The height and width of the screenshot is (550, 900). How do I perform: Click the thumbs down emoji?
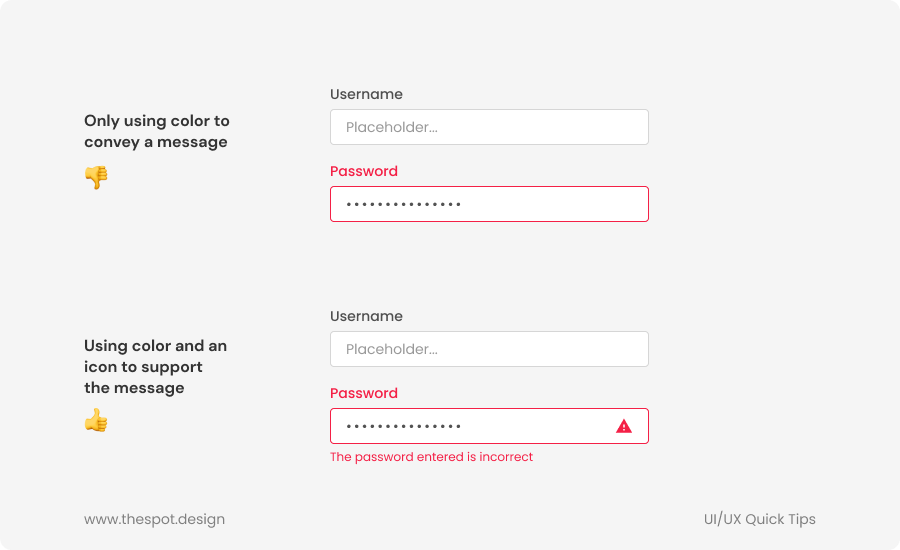[x=96, y=177]
